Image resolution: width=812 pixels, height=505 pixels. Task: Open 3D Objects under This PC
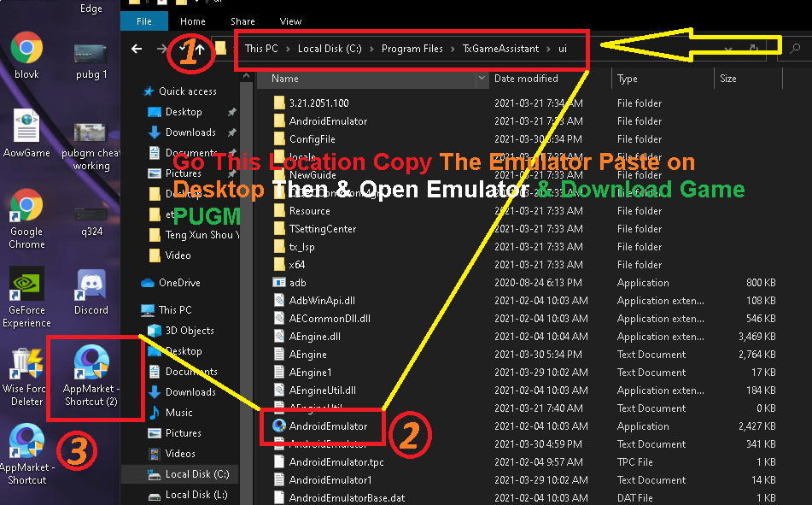[x=181, y=331]
